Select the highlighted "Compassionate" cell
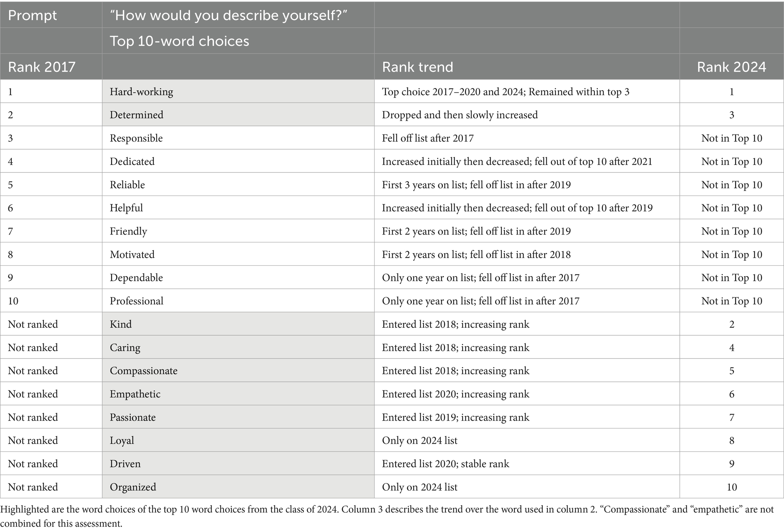The image size is (784, 532). 144,371
